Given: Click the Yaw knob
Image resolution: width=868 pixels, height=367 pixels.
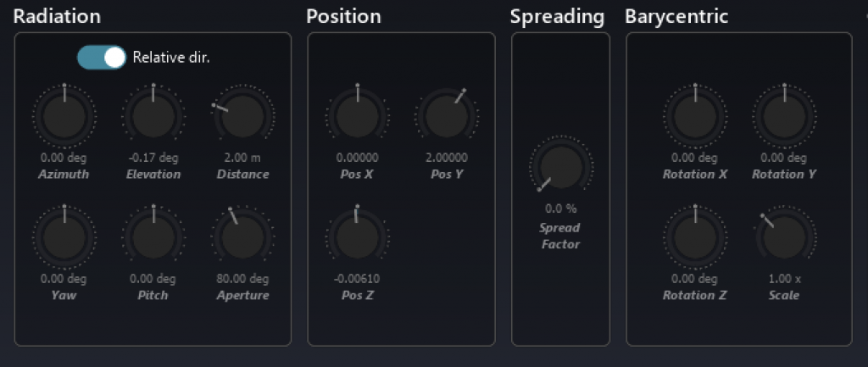Looking at the screenshot, I should coord(64,237).
